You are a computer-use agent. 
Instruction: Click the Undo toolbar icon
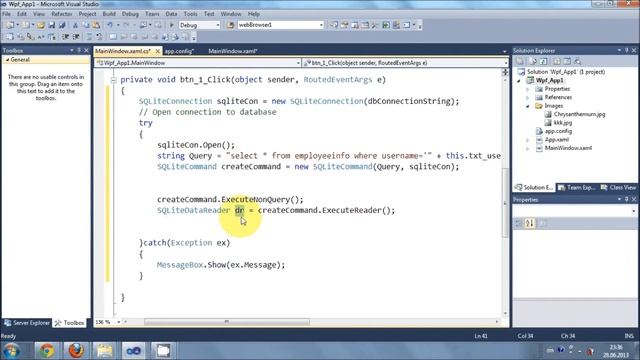click(x=110, y=25)
